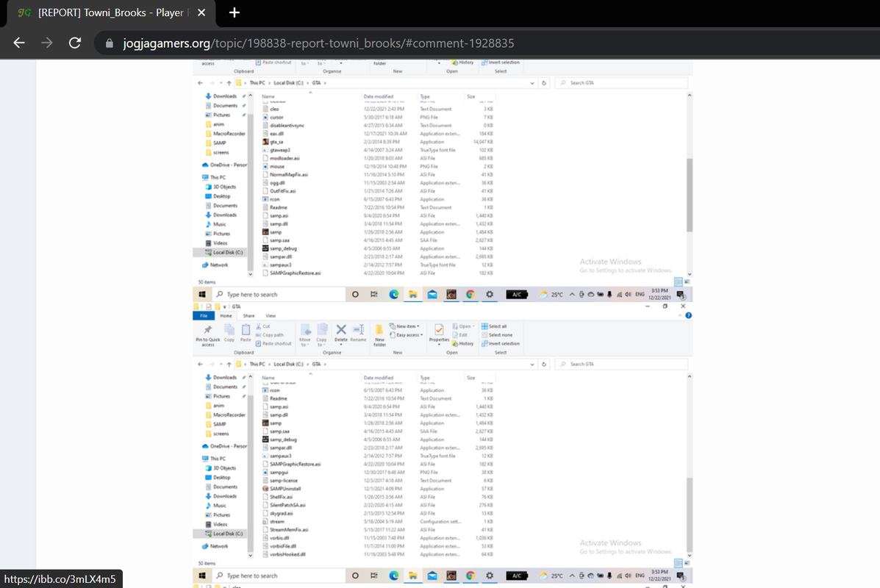
Task: Select the OutFitFix.asi file
Action: point(279,191)
